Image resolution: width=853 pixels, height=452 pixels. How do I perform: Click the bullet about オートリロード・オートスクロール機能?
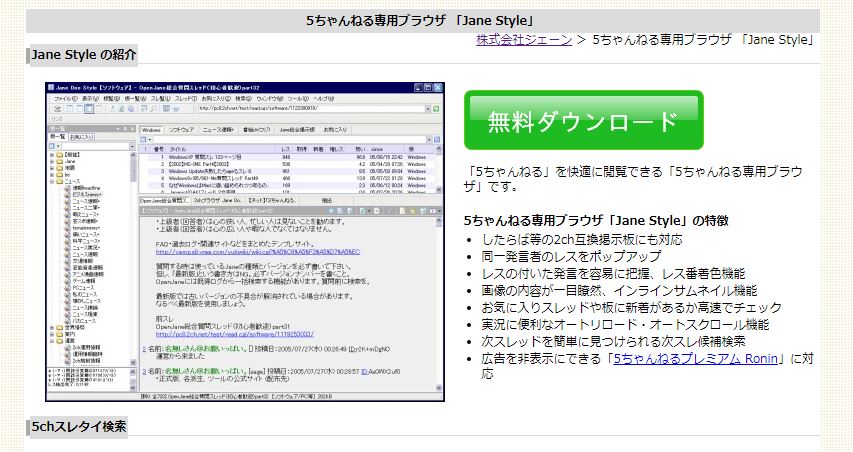625,325
